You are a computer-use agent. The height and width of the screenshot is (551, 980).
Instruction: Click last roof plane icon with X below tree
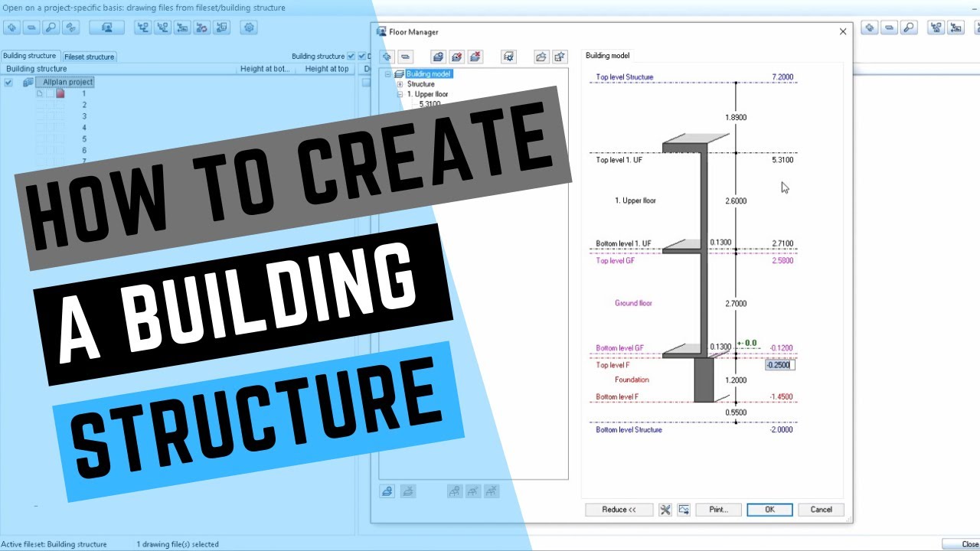click(492, 491)
